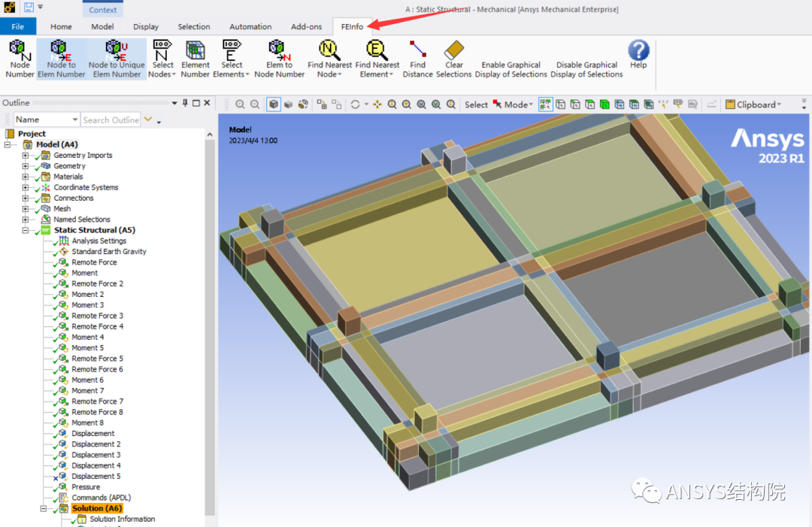
Task: Click the Node Number tool
Action: 20,59
